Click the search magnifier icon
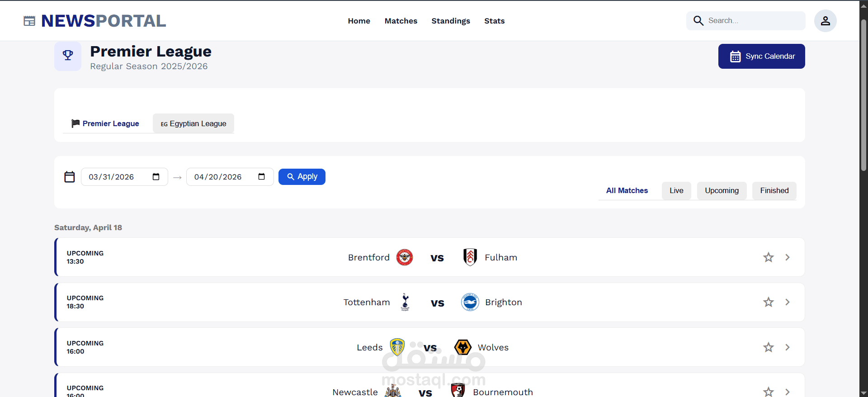 coord(698,21)
